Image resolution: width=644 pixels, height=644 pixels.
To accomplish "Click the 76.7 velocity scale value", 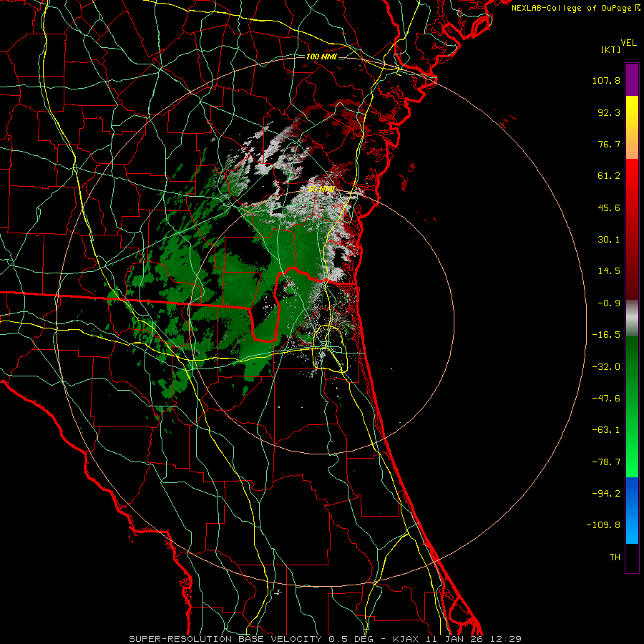I will tap(609, 144).
